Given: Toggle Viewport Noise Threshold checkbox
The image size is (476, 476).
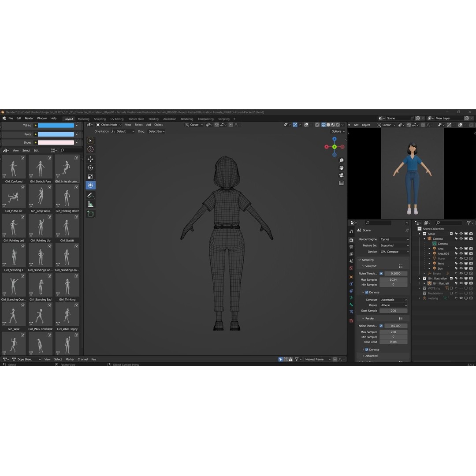Looking at the screenshot, I should (381, 274).
